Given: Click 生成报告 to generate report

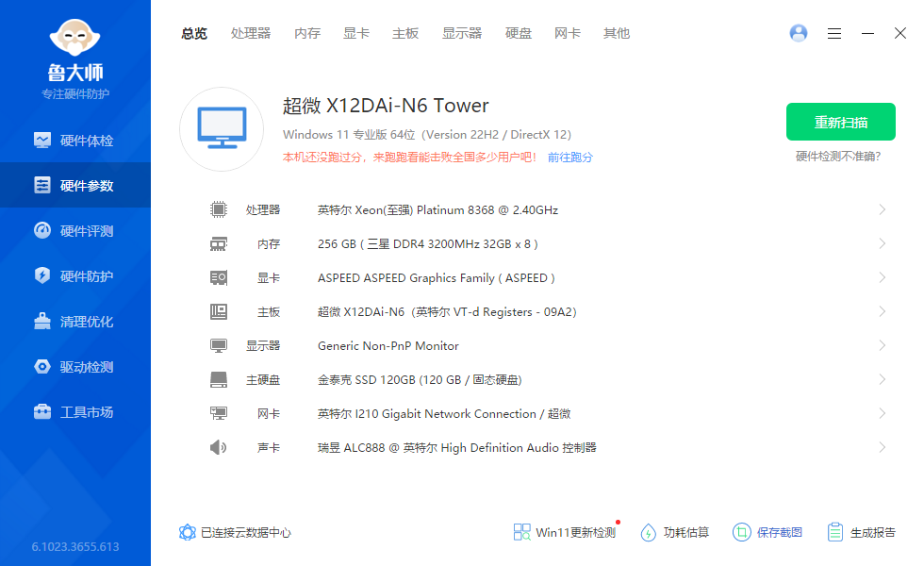Looking at the screenshot, I should [x=861, y=532].
